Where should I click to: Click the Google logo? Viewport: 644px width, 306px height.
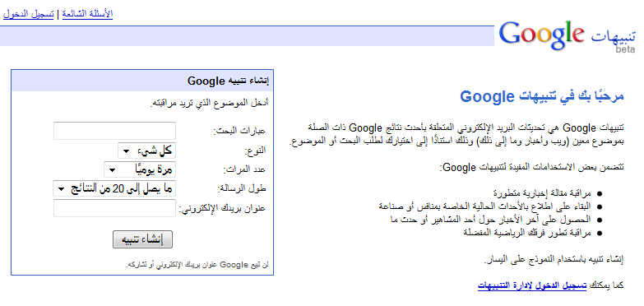(x=541, y=35)
